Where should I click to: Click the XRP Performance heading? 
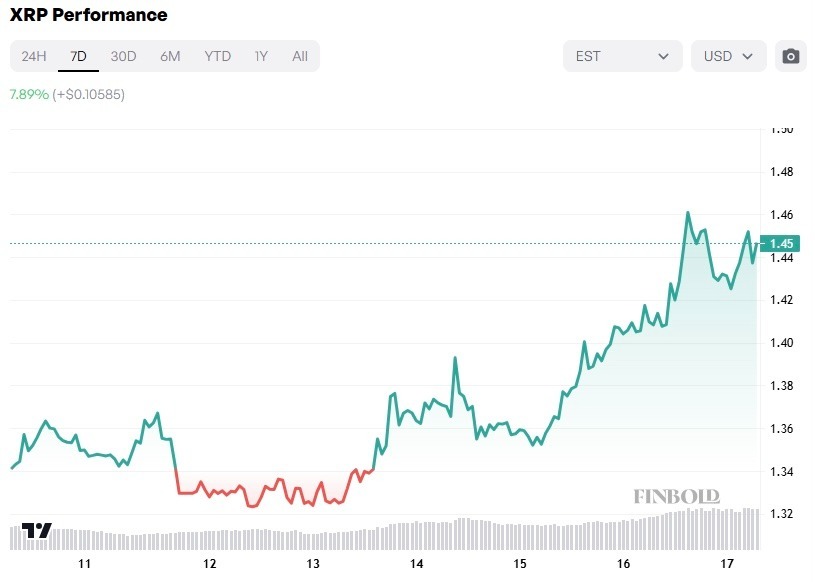(x=89, y=15)
